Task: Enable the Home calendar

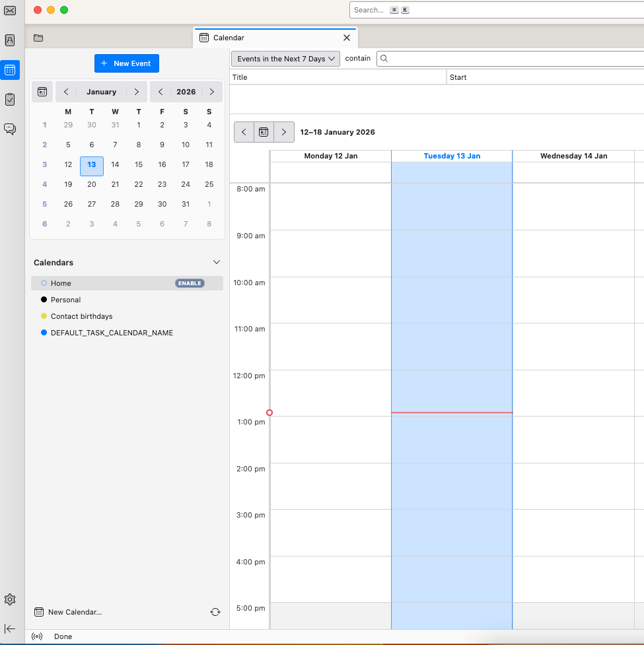Action: pyautogui.click(x=190, y=283)
